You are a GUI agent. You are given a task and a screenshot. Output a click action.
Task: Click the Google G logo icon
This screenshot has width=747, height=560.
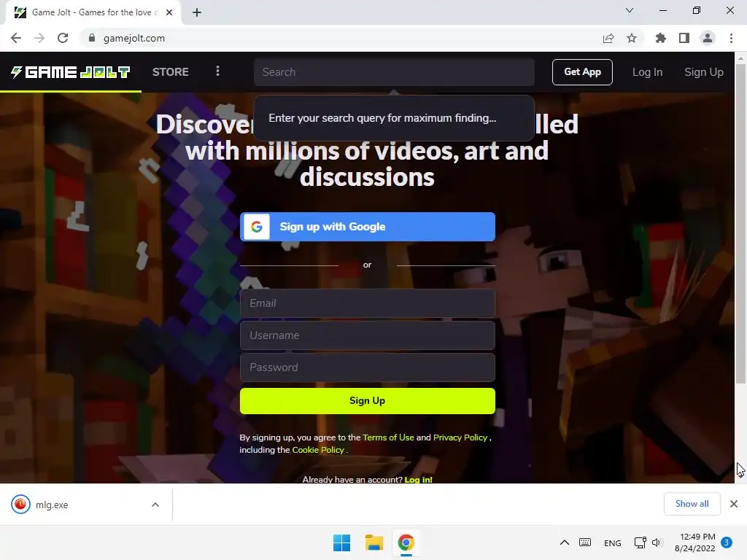pos(257,227)
